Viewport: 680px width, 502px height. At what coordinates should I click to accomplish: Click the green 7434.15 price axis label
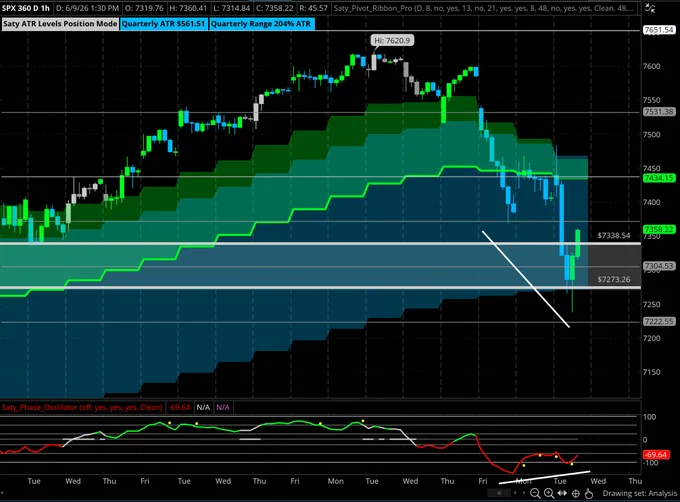coord(659,178)
